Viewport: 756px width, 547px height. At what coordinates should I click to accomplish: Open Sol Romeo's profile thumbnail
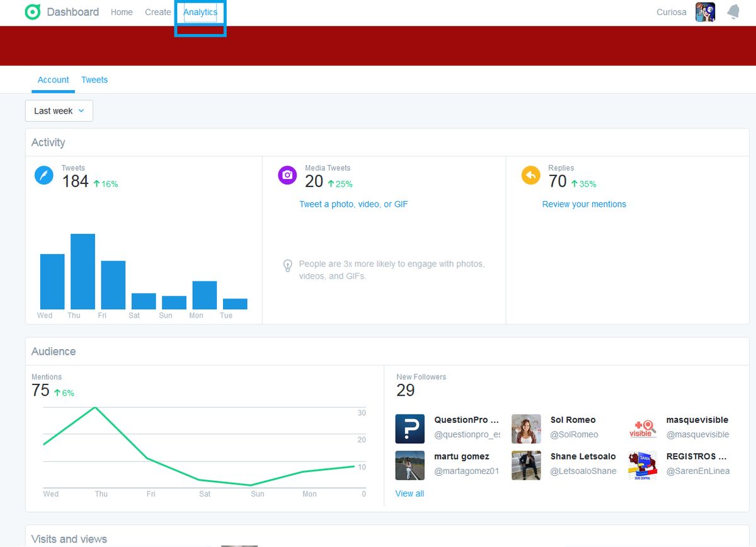[526, 428]
